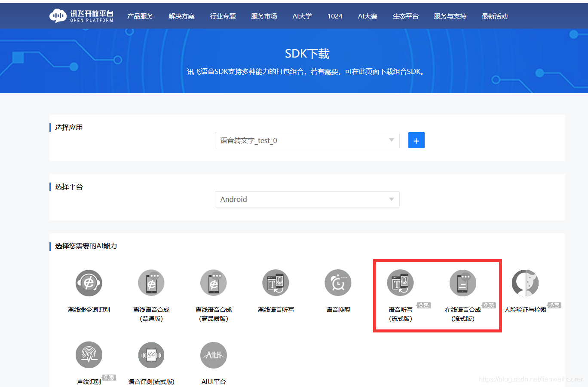The height and width of the screenshot is (387, 588).
Task: Select the 离线语音听写 icon
Action: click(276, 283)
